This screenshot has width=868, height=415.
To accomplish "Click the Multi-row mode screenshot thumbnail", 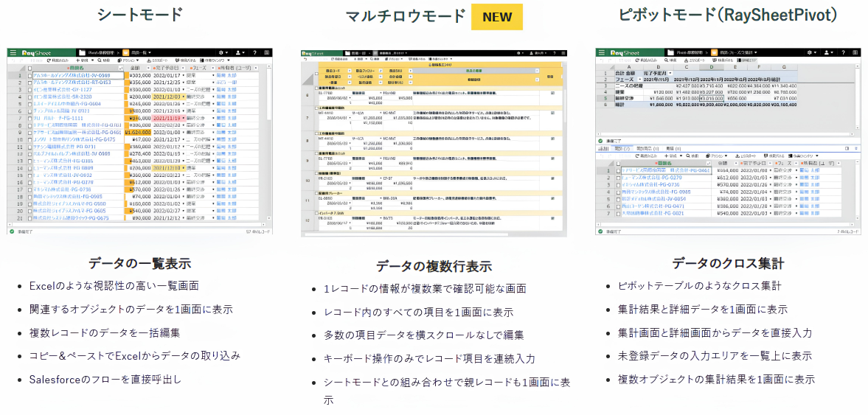I will coord(434,142).
